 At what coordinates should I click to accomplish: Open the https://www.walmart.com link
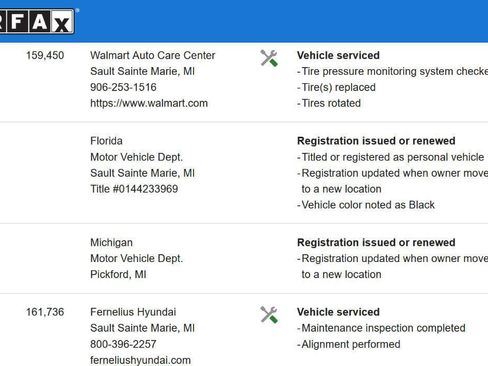click(x=149, y=103)
